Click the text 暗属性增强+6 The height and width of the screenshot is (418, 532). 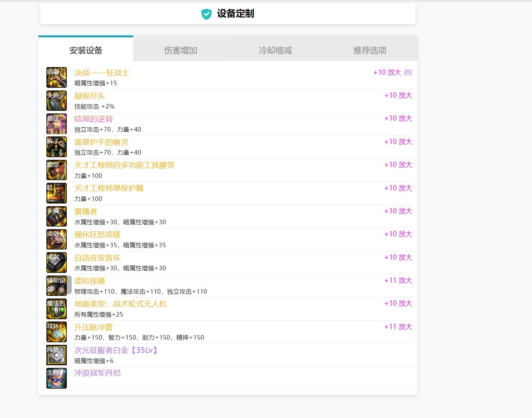[94, 361]
